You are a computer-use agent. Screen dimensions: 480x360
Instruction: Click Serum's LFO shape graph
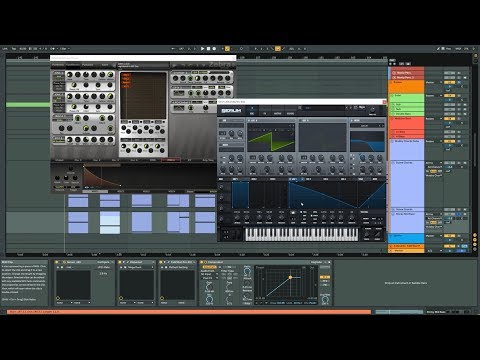337,195
